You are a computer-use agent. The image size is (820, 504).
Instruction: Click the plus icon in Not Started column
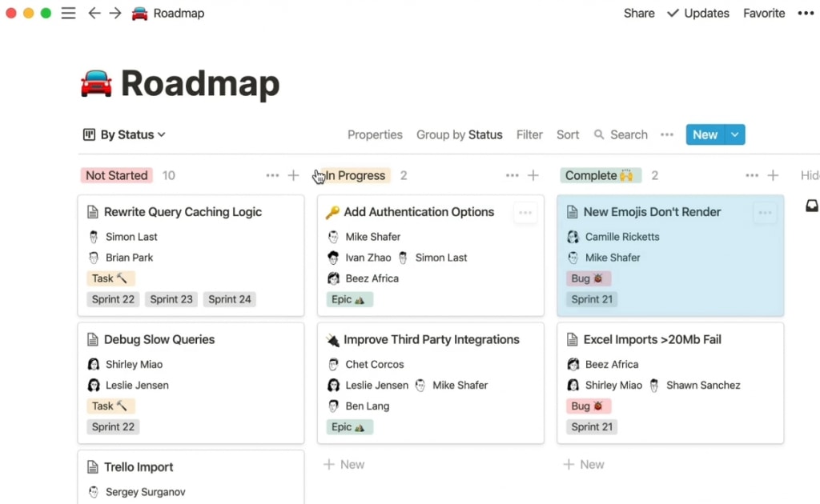click(293, 175)
